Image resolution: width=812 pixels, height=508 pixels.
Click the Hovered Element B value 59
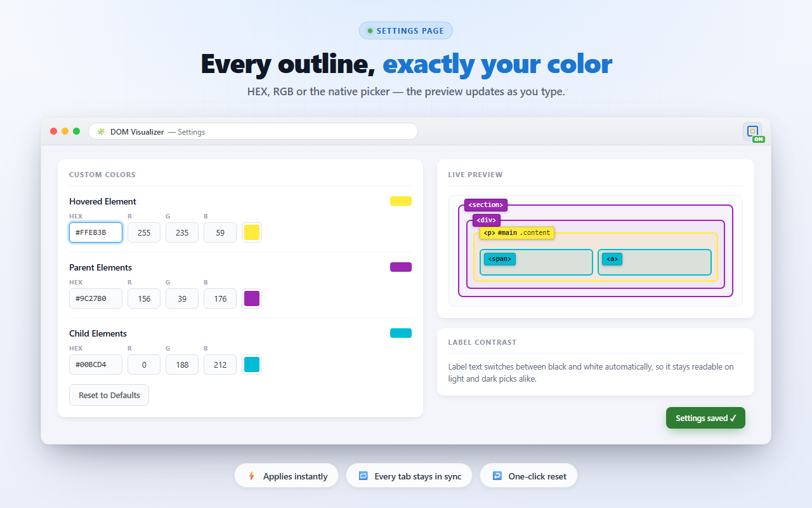tap(220, 232)
